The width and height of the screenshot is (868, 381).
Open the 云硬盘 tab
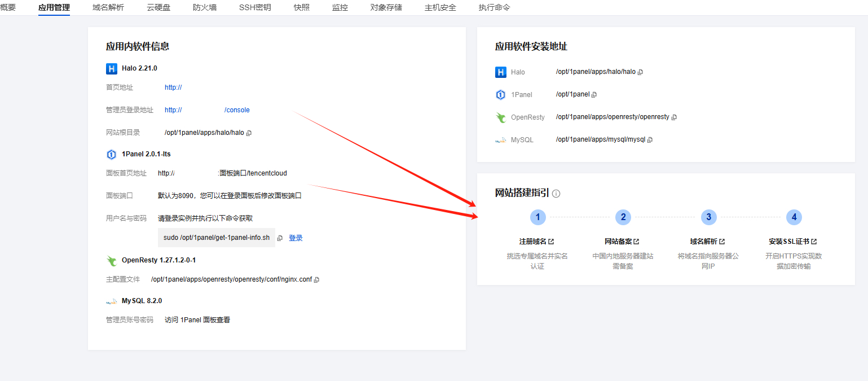158,7
